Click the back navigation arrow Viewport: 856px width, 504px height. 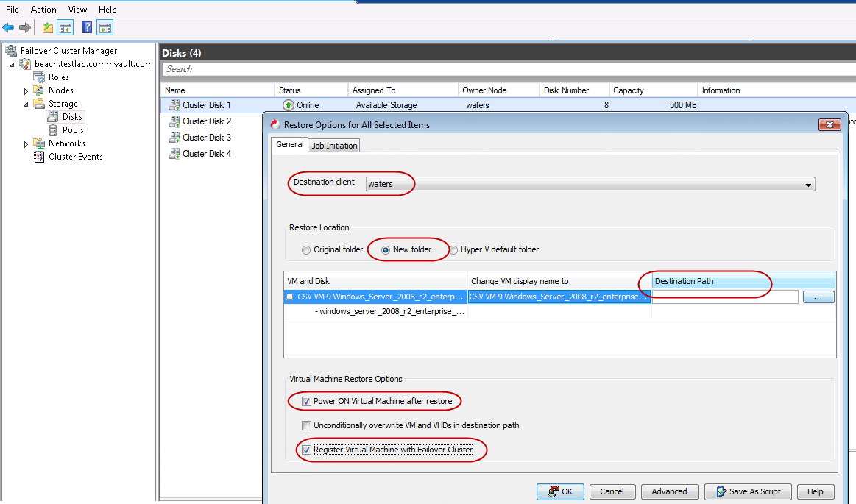(x=9, y=27)
